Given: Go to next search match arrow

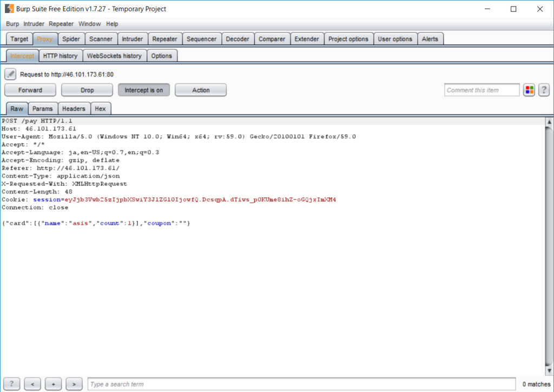Looking at the screenshot, I should tap(74, 384).
